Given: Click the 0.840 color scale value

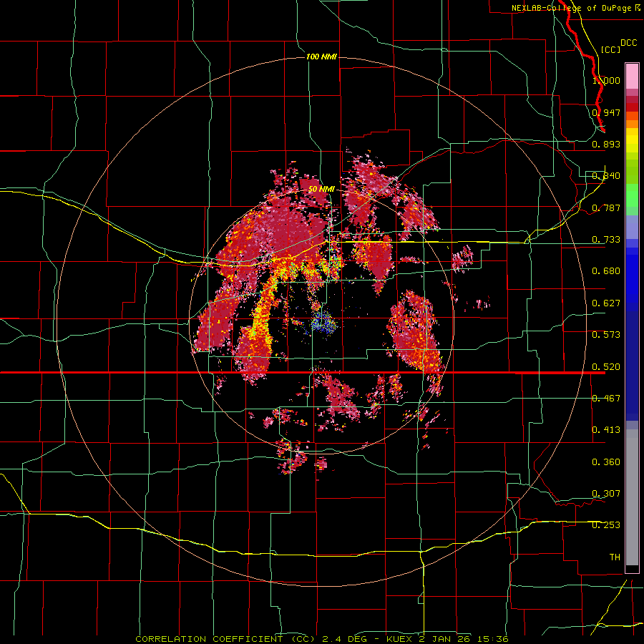Looking at the screenshot, I should tap(606, 176).
